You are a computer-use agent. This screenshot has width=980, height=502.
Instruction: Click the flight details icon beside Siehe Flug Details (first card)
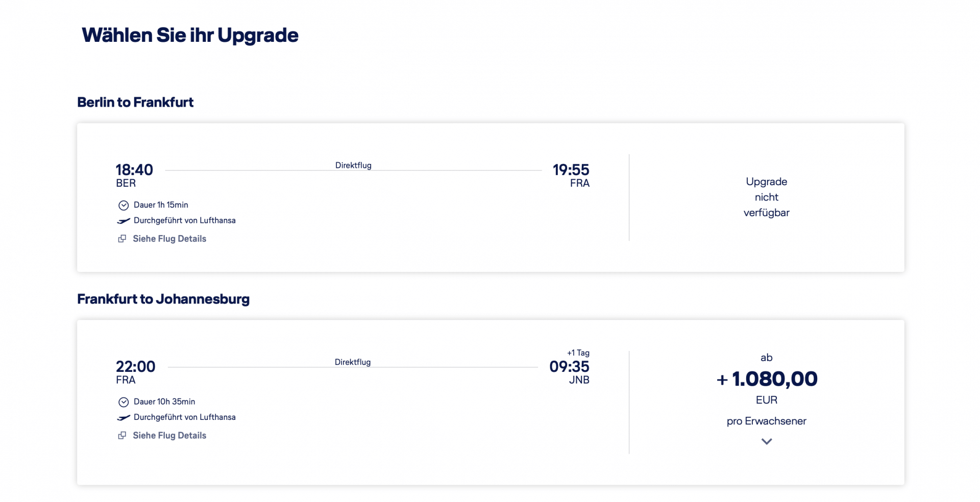click(x=122, y=238)
